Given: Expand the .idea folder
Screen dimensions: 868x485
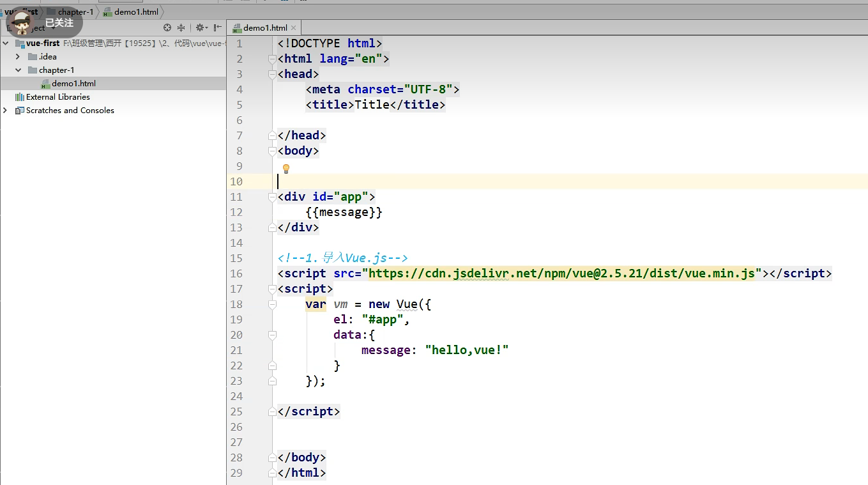Looking at the screenshot, I should (19, 57).
